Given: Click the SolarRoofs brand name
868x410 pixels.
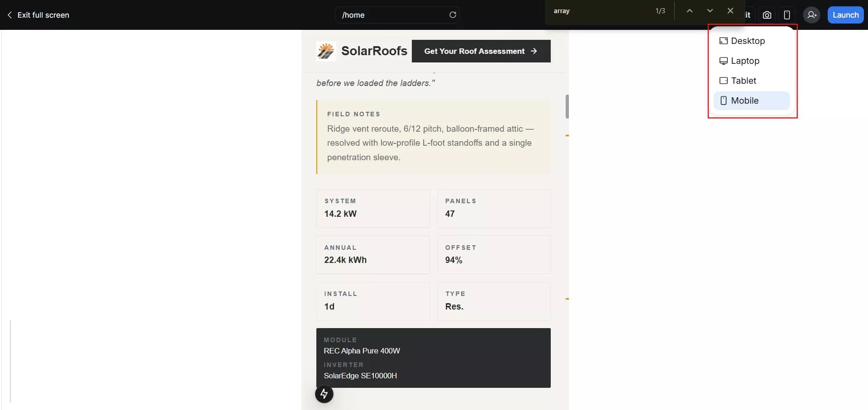Looking at the screenshot, I should tap(374, 51).
